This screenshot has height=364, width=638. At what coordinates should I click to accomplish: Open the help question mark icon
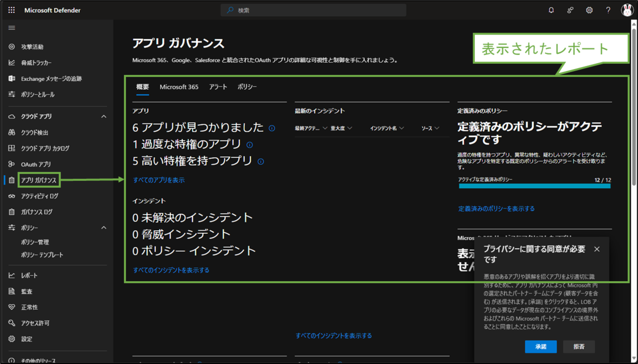tap(608, 10)
